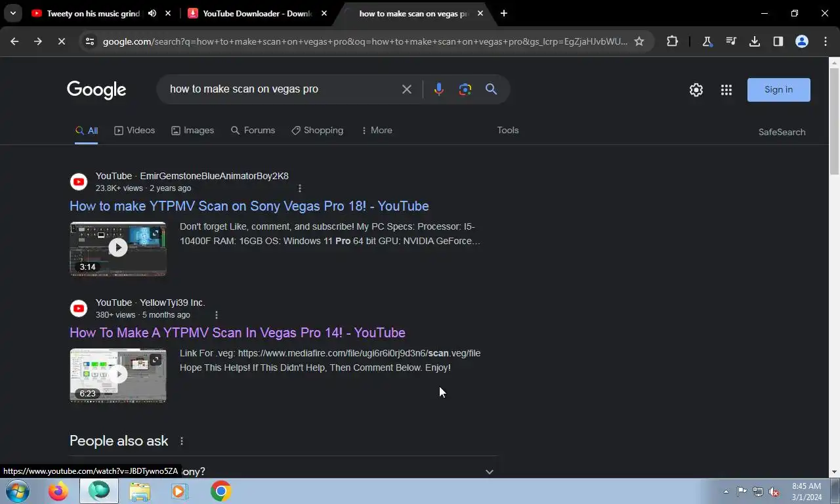
Task: Switch to the Images results tab
Action: [x=192, y=131]
